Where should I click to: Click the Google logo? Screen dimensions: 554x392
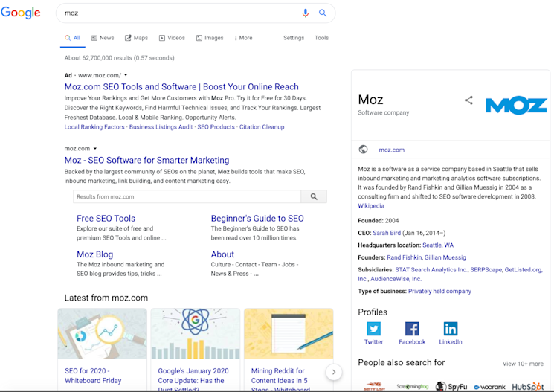click(x=21, y=13)
